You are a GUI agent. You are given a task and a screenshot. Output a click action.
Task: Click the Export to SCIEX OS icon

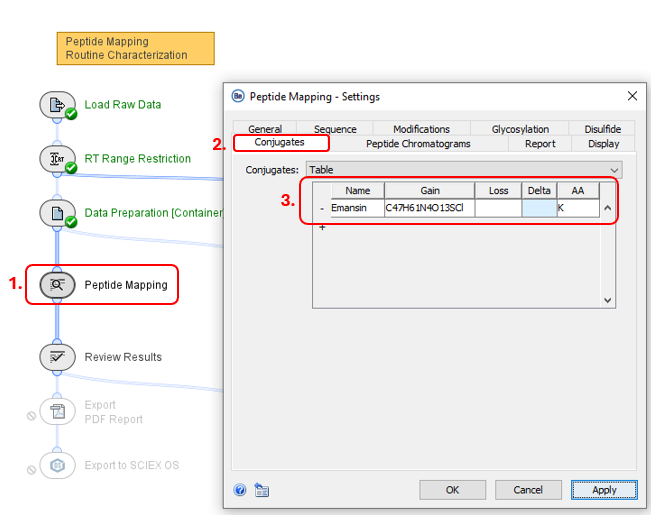coord(57,465)
